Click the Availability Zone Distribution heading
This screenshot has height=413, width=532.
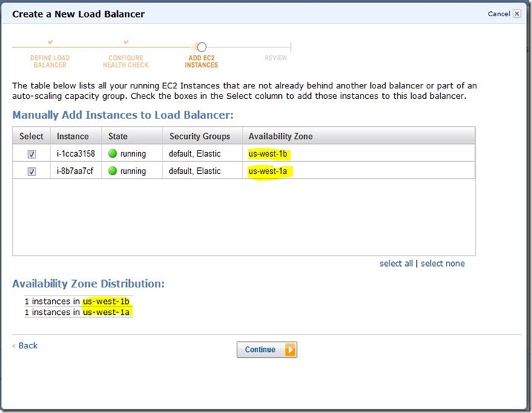(88, 284)
